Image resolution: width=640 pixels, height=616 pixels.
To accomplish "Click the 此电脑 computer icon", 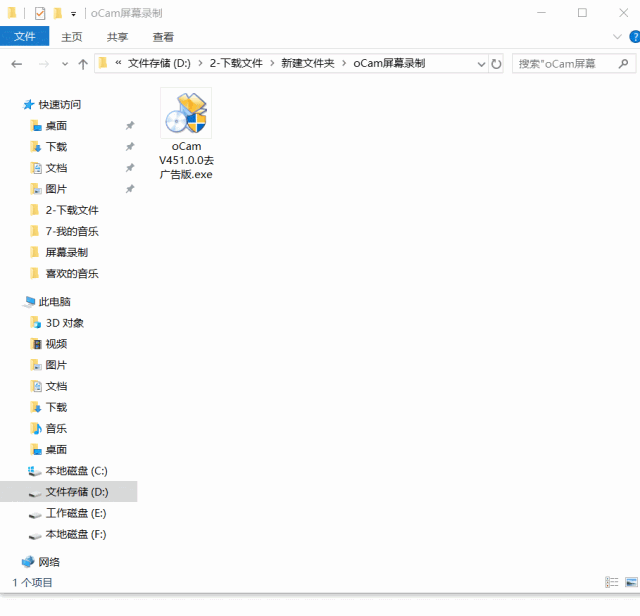I will coord(29,302).
